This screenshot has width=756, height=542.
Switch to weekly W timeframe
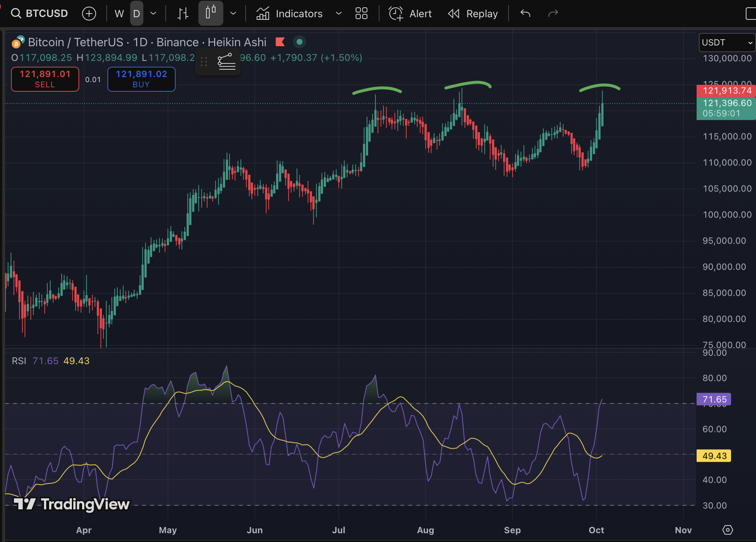pos(119,14)
